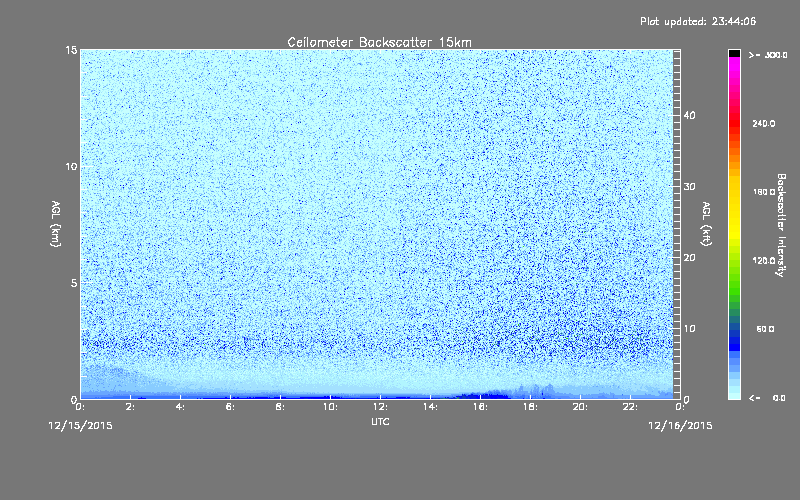The height and width of the screenshot is (500, 800).
Task: Click the '10' tick on the km axis
Action: pos(71,166)
